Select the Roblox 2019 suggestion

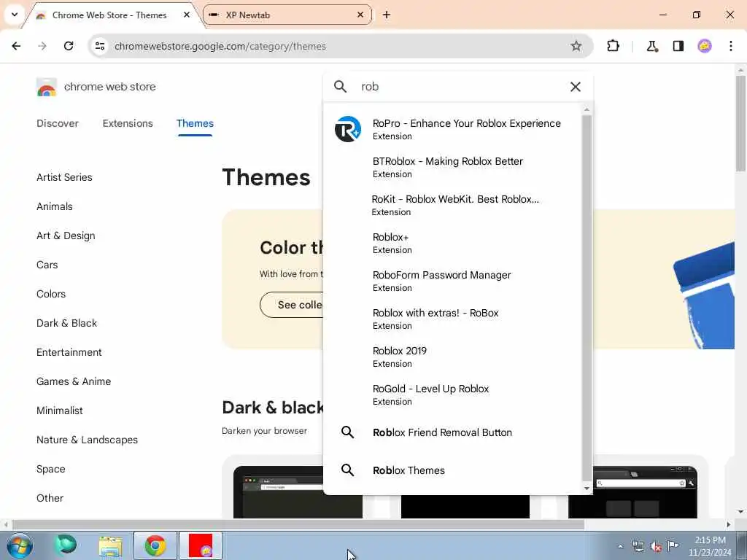pos(452,357)
